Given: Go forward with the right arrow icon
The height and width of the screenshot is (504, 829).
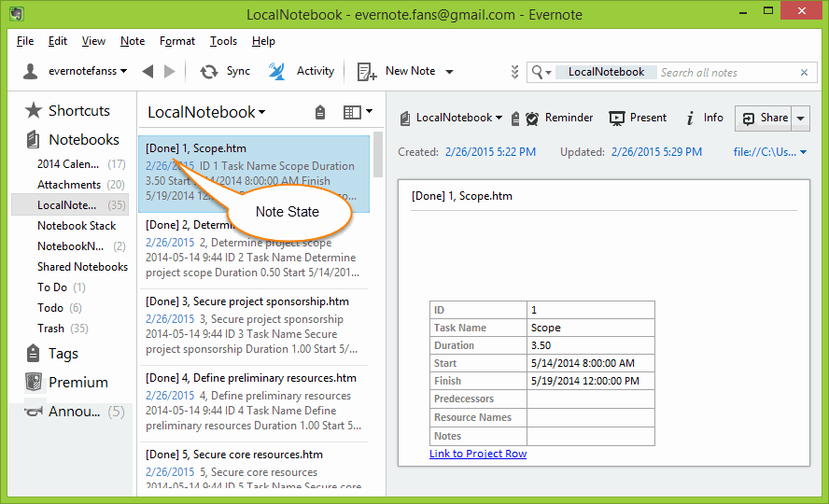Looking at the screenshot, I should (169, 71).
